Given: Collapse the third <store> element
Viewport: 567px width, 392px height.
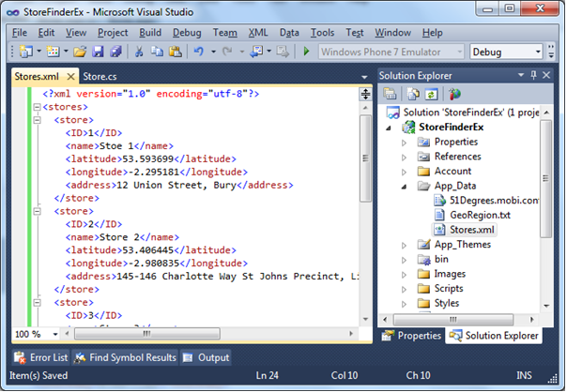Looking at the screenshot, I should [x=37, y=303].
